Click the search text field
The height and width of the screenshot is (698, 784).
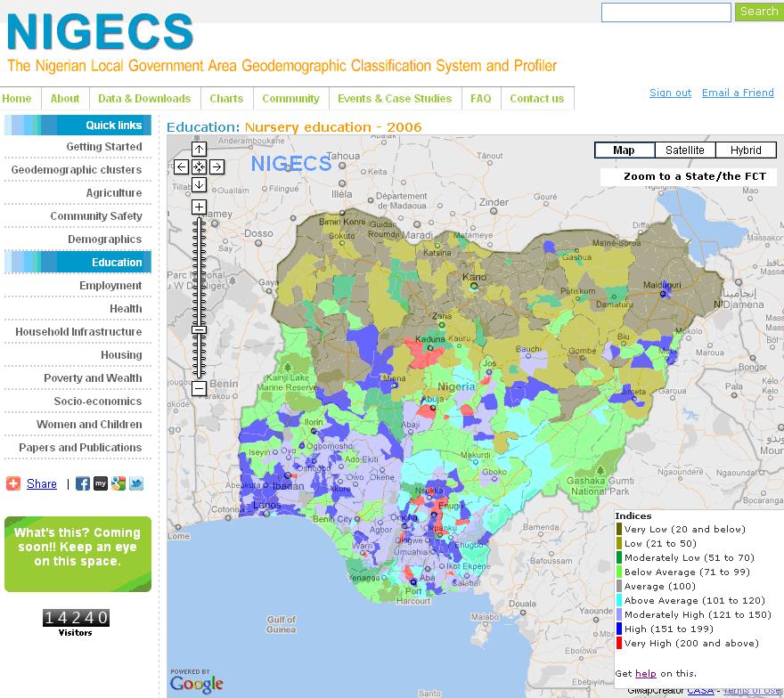(x=666, y=12)
